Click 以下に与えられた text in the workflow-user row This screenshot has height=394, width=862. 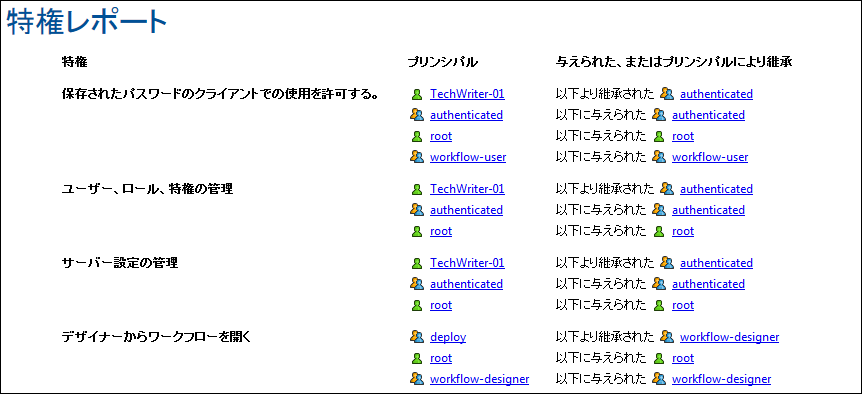pyautogui.click(x=601, y=157)
